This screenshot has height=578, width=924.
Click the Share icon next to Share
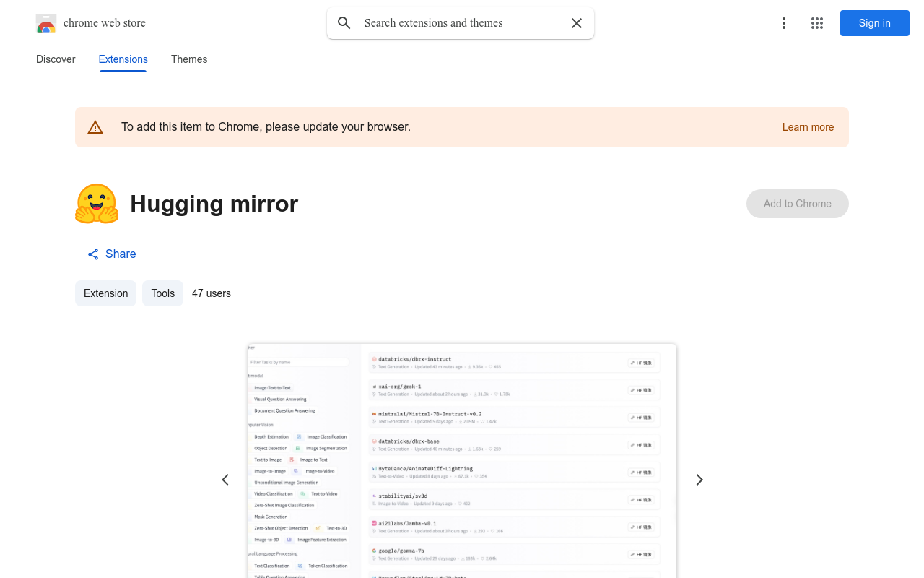[92, 254]
